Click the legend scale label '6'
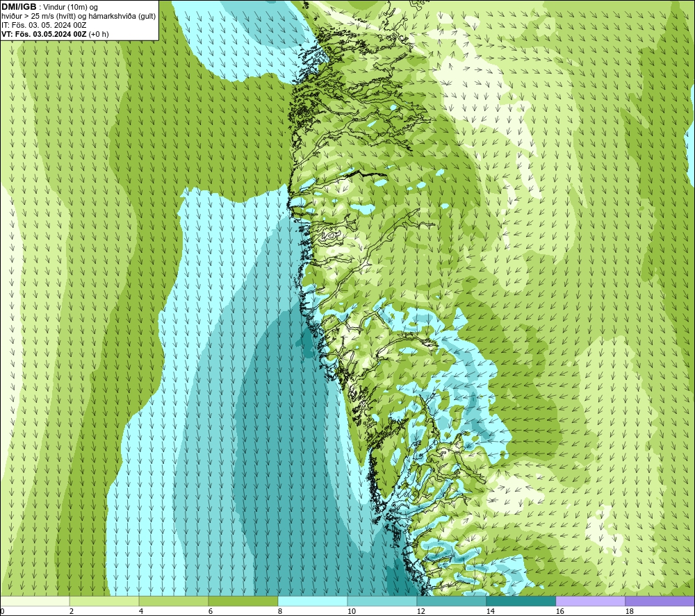The width and height of the screenshot is (695, 616). click(x=211, y=611)
